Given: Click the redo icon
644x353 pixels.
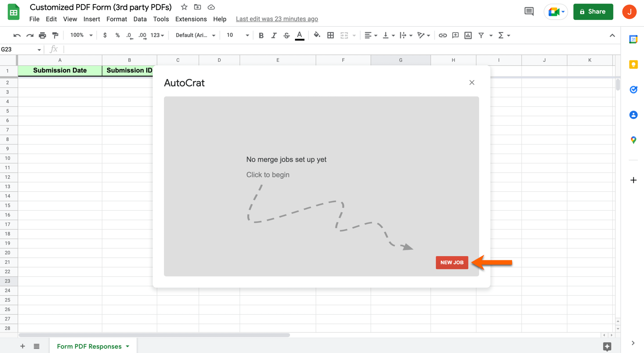Looking at the screenshot, I should tap(30, 35).
